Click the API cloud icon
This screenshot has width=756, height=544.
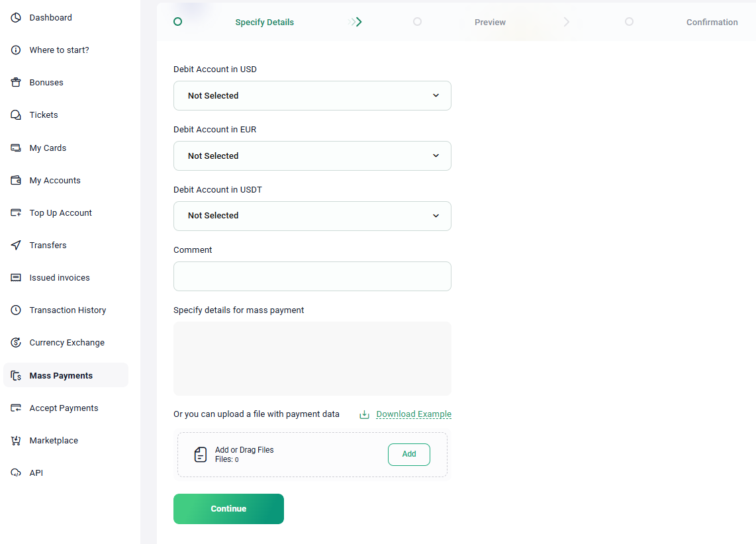(16, 473)
